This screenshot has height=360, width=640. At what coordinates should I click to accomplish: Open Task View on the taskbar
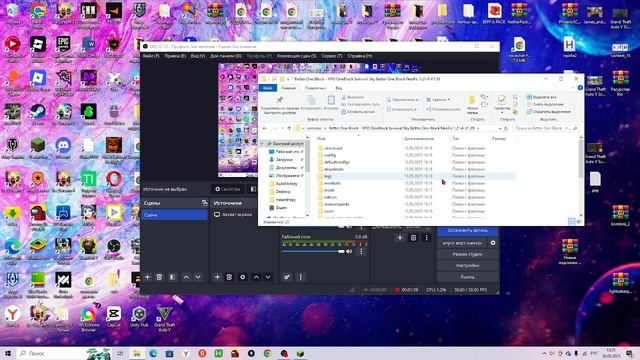tap(120, 353)
